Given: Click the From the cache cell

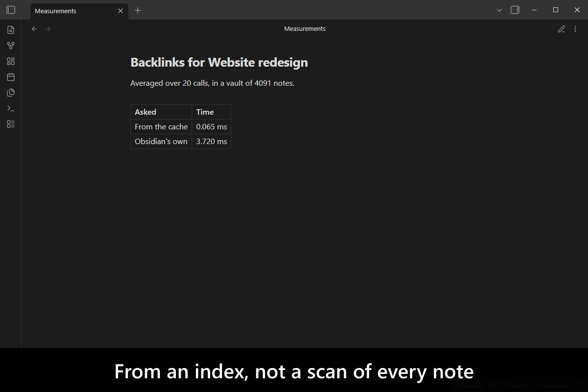Looking at the screenshot, I should (161, 126).
